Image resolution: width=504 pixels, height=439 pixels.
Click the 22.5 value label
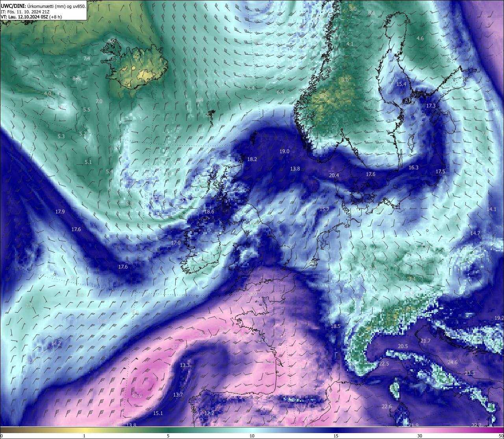coord(384,364)
